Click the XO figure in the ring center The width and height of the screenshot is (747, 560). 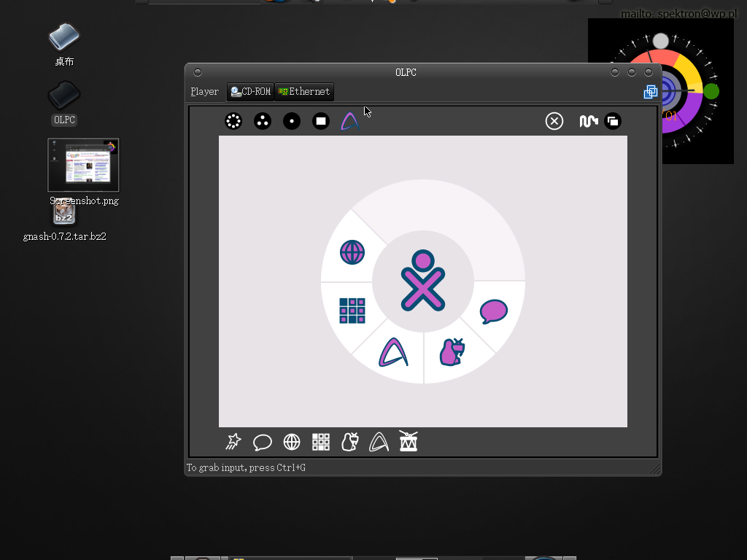pyautogui.click(x=423, y=281)
